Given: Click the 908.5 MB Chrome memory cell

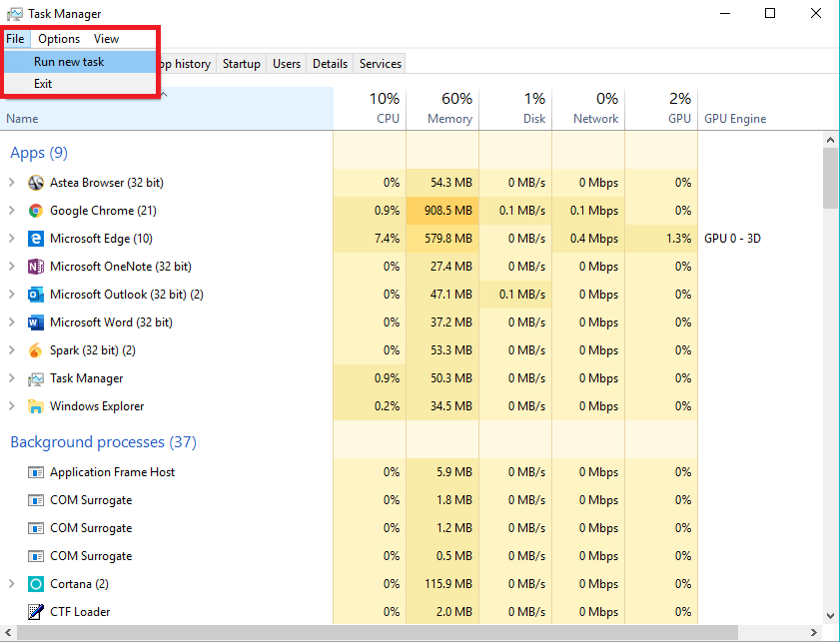Looking at the screenshot, I should (442, 211).
